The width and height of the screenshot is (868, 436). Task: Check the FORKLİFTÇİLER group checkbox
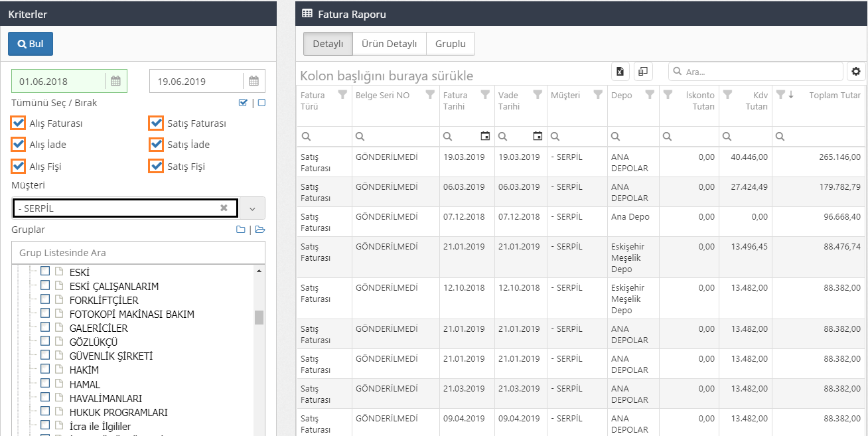click(x=45, y=300)
